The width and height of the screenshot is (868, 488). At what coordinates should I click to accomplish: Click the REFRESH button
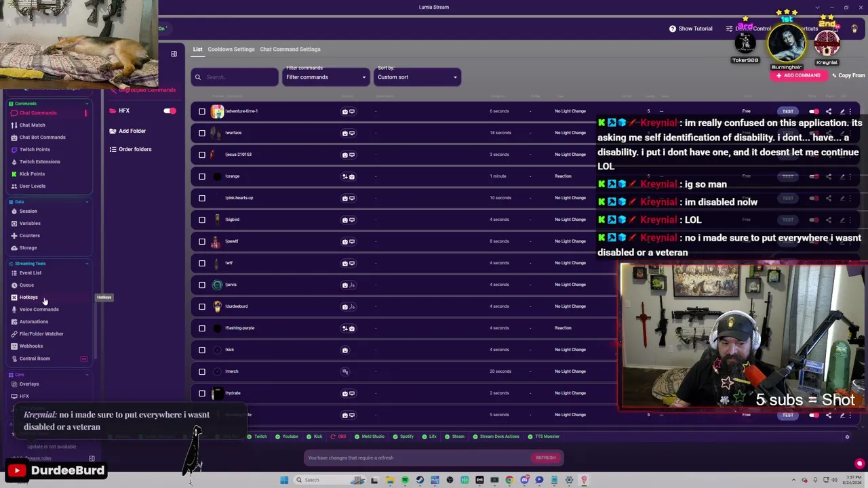[546, 458]
